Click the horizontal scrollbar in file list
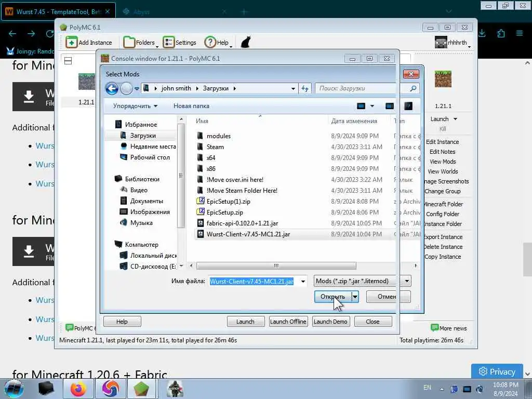 point(276,265)
